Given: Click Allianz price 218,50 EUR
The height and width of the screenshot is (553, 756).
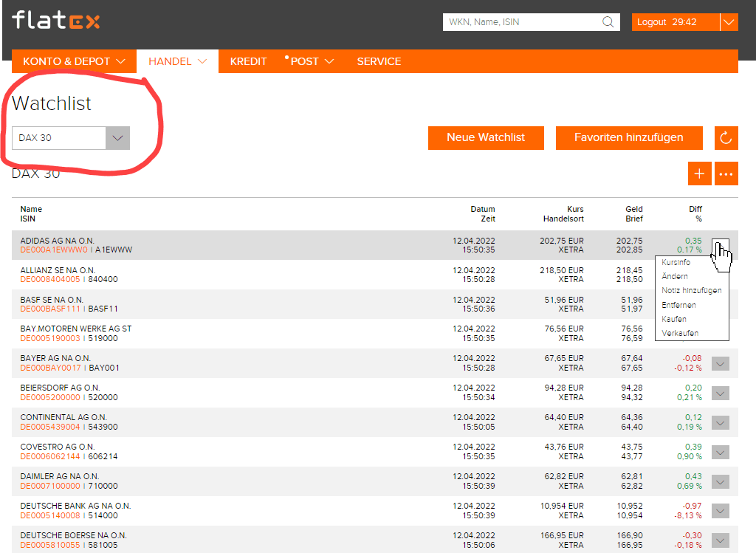Looking at the screenshot, I should click(x=562, y=270).
